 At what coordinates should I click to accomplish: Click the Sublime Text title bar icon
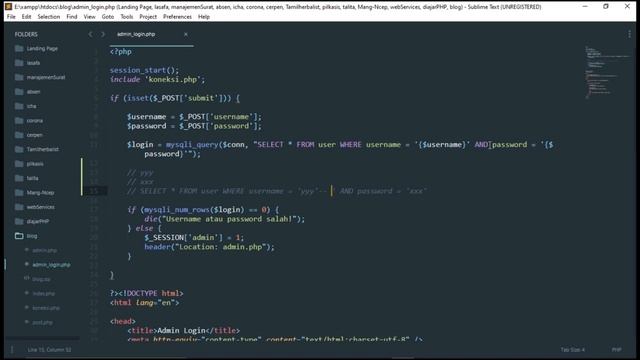click(8, 7)
